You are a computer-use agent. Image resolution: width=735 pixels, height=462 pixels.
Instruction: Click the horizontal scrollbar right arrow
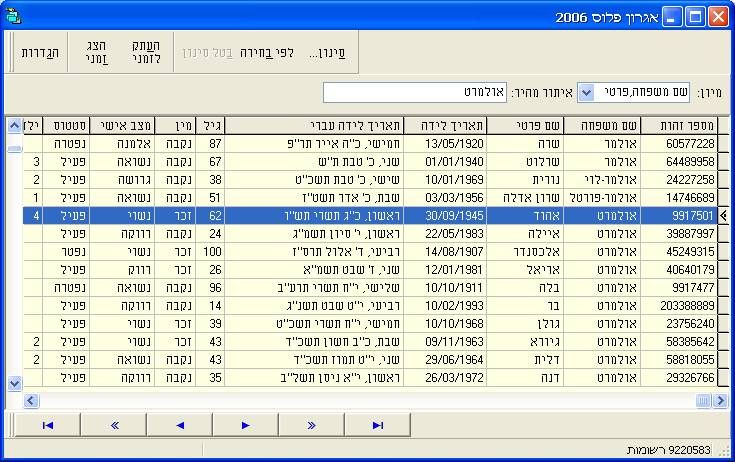click(720, 401)
